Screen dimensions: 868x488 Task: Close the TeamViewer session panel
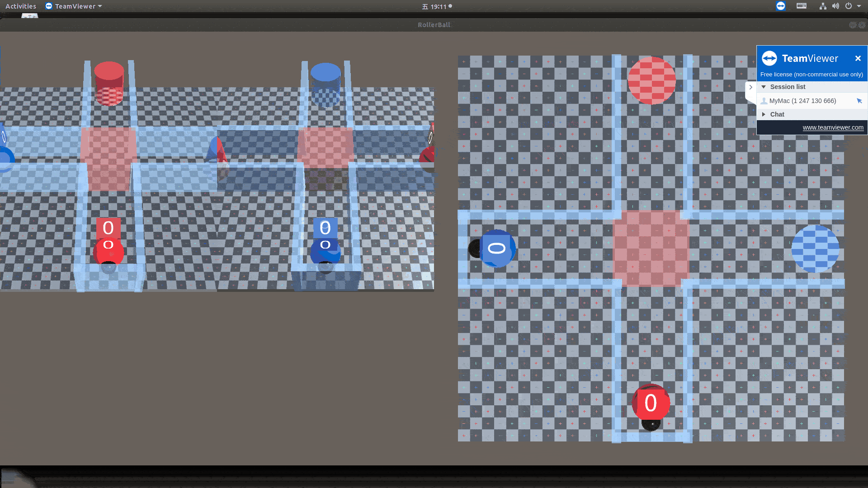coord(858,58)
